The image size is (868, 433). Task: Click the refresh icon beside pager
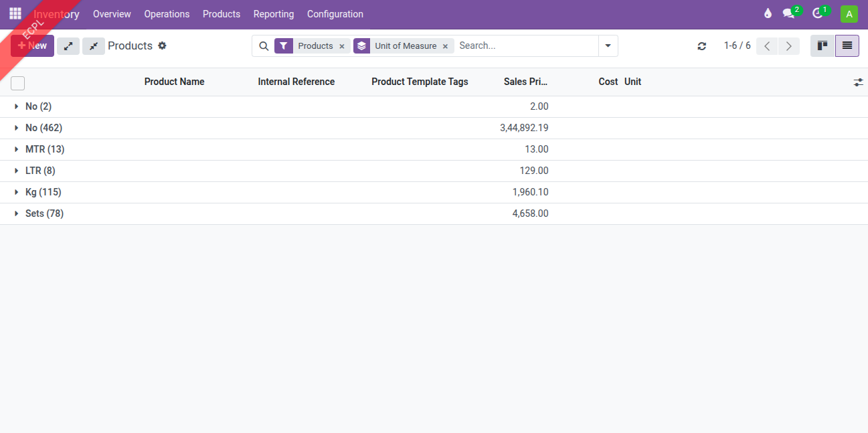(x=701, y=46)
